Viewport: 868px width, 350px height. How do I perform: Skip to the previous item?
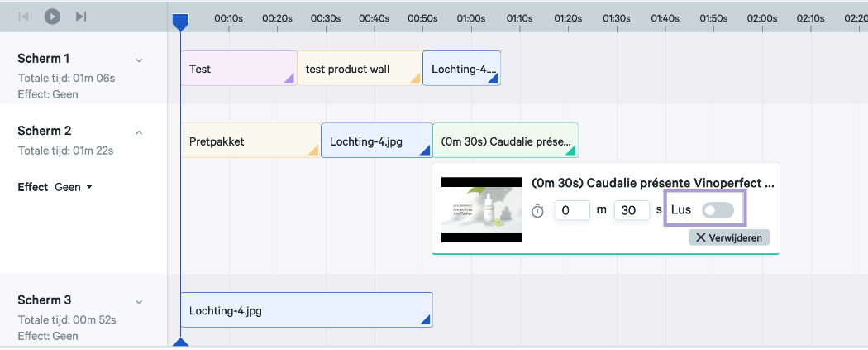pos(24,16)
